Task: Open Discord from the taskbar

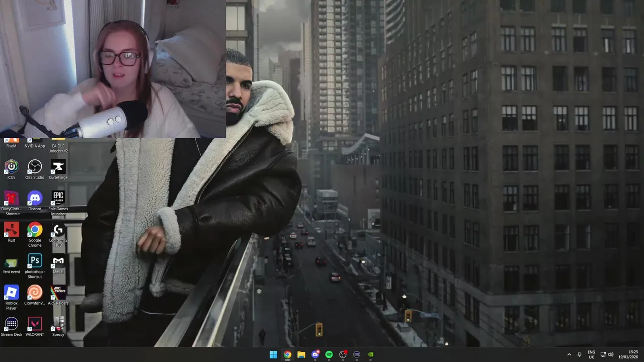Action: tap(315, 354)
